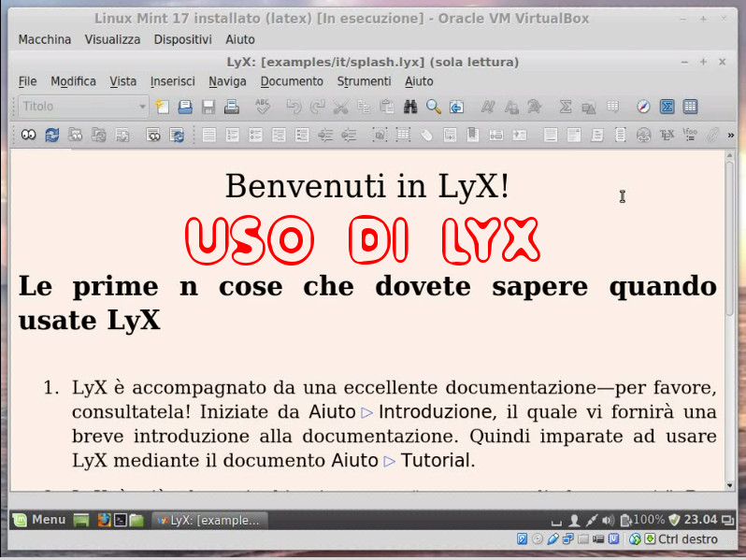The width and height of the screenshot is (746, 560).
Task: Expand the toolbar overflow chevron
Action: tap(730, 136)
